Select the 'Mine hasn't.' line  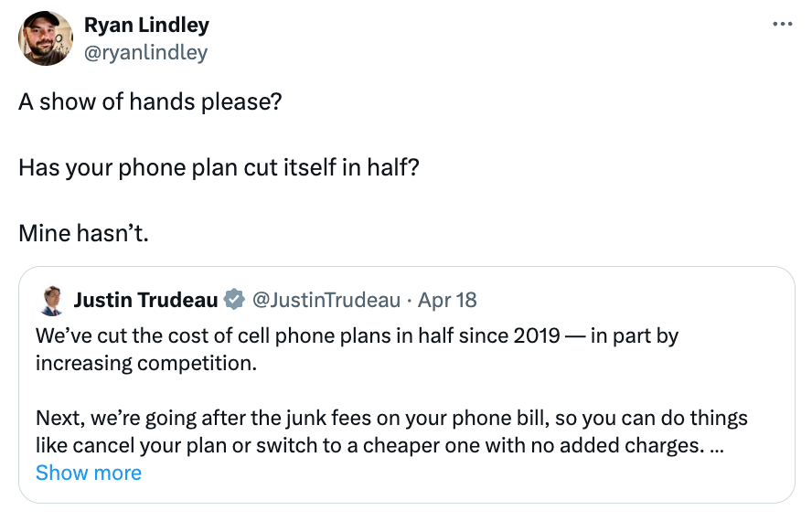point(83,233)
